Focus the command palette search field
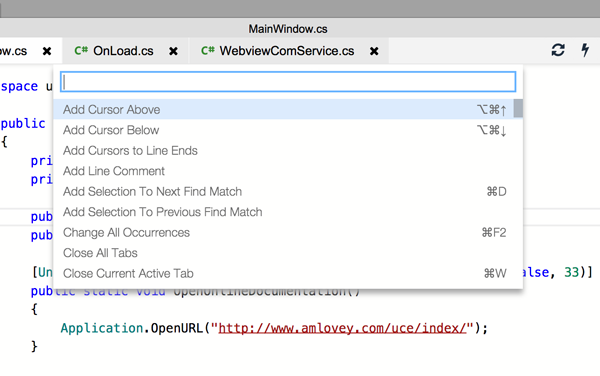This screenshot has height=376, width=600. pyautogui.click(x=288, y=82)
